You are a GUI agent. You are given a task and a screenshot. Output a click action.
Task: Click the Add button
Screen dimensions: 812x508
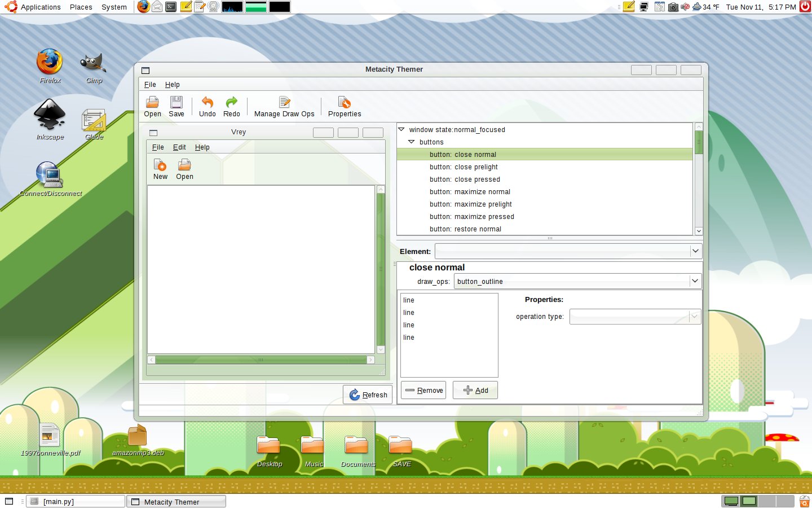pos(475,390)
